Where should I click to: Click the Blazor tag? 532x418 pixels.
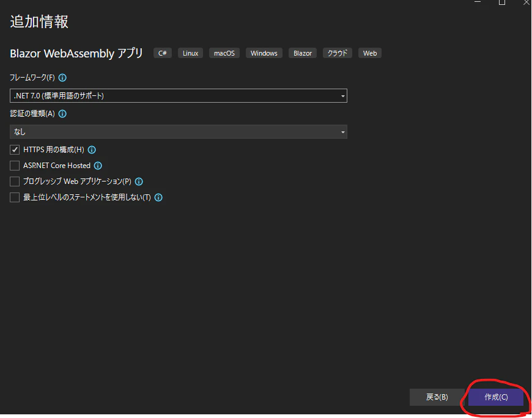pos(303,53)
